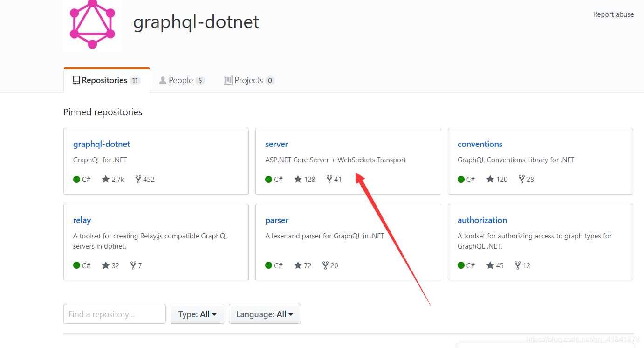Click the star icon showing 45

pos(490,265)
